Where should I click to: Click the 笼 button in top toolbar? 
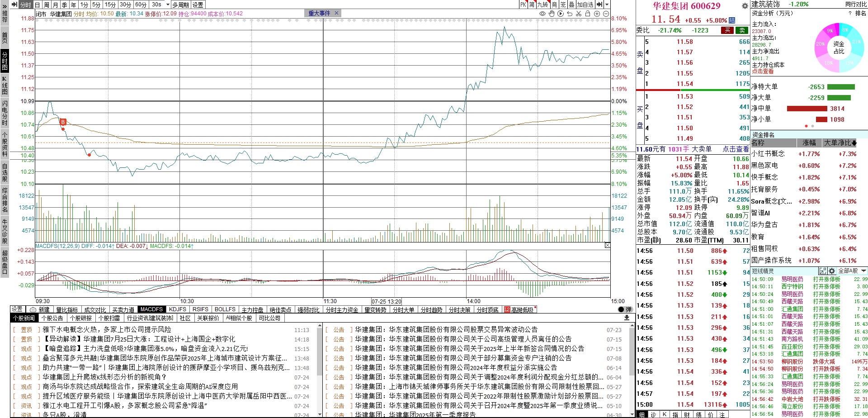pos(563,5)
